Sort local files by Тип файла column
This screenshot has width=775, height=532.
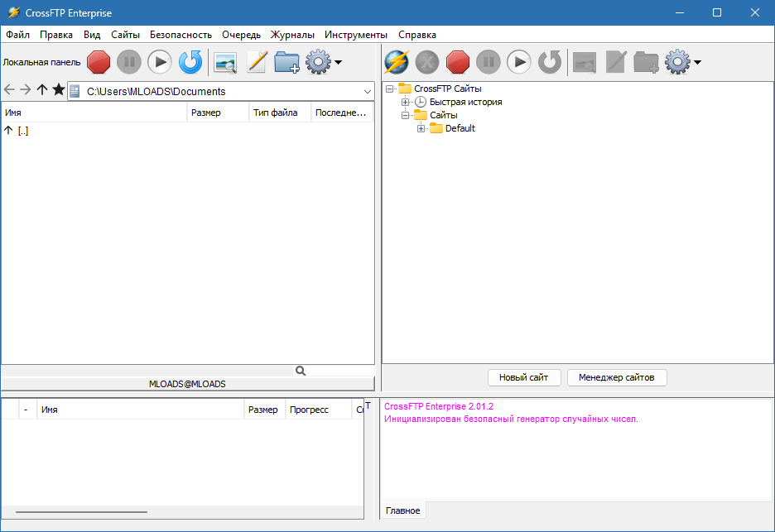click(280, 113)
